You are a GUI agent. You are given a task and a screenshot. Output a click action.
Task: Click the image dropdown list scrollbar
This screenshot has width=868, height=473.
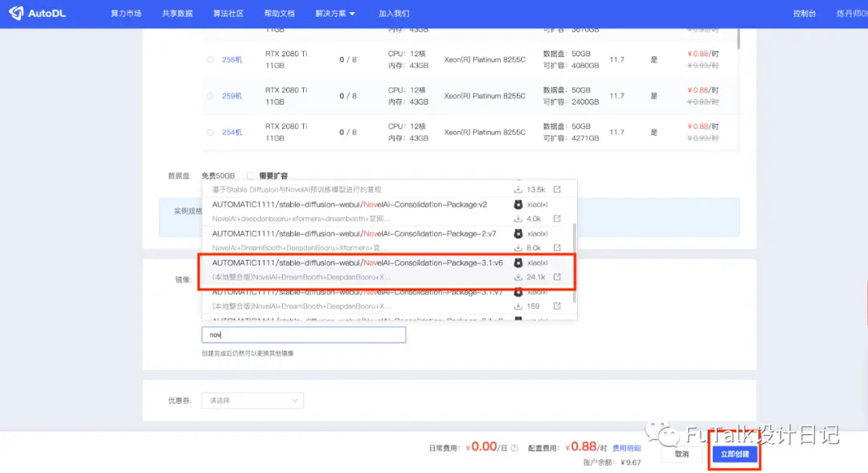click(x=574, y=262)
